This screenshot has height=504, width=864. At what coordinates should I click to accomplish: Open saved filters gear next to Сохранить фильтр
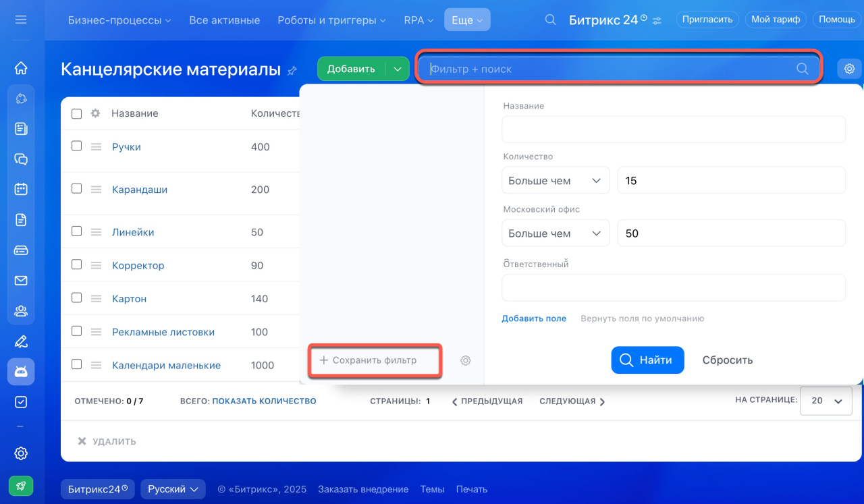pos(465,360)
